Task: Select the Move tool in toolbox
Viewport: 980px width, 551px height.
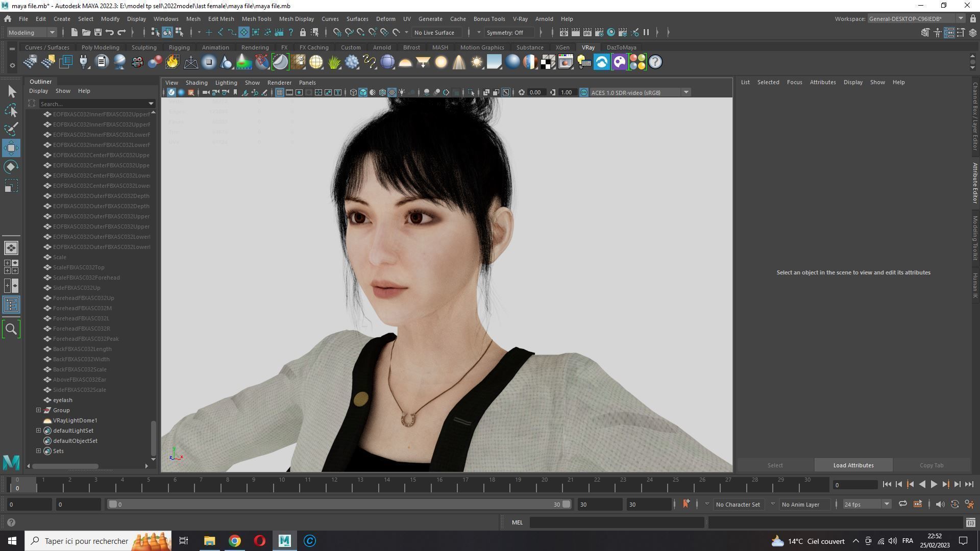Action: pos(11,148)
